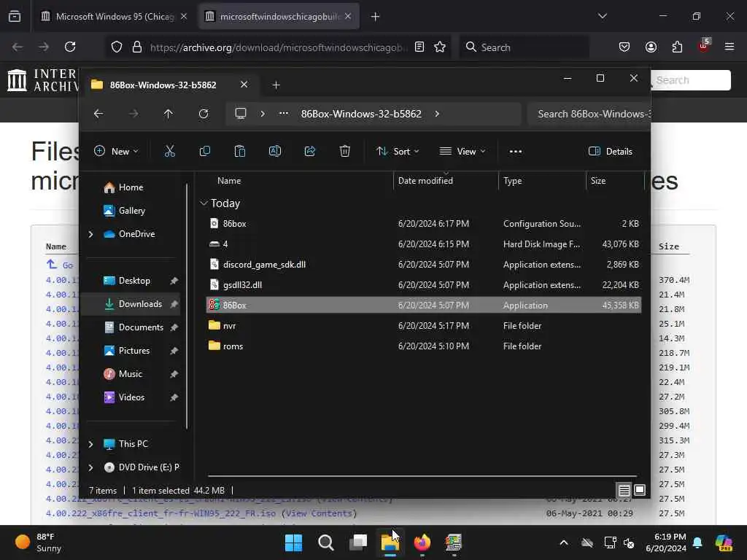Sort by the Date modified column header
This screenshot has width=747, height=560.
425,181
